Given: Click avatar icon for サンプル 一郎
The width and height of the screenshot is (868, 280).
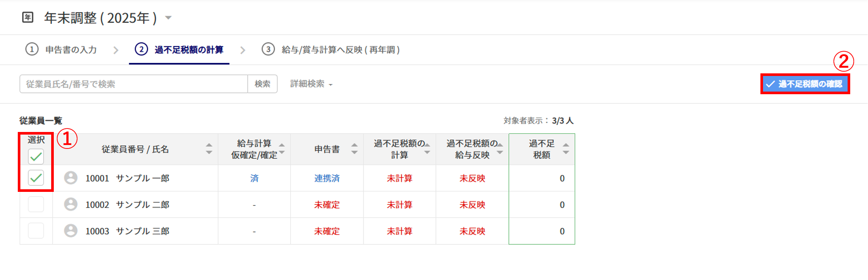Looking at the screenshot, I should (x=71, y=178).
